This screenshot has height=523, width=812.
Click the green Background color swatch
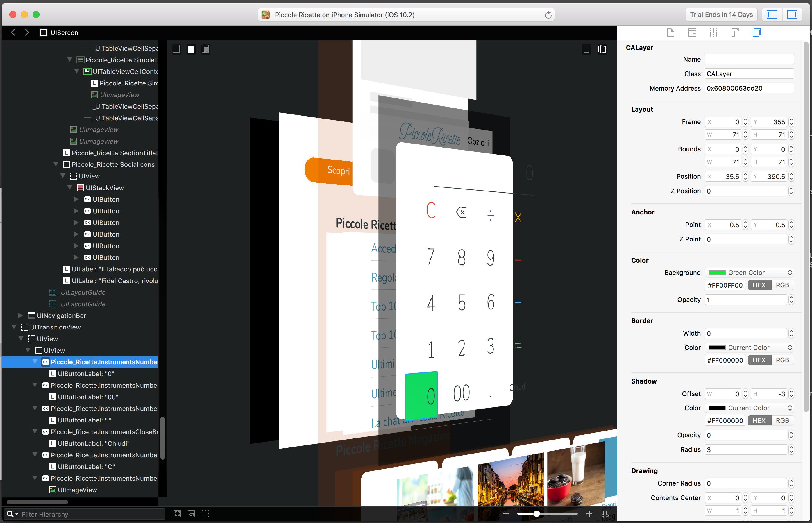(717, 273)
